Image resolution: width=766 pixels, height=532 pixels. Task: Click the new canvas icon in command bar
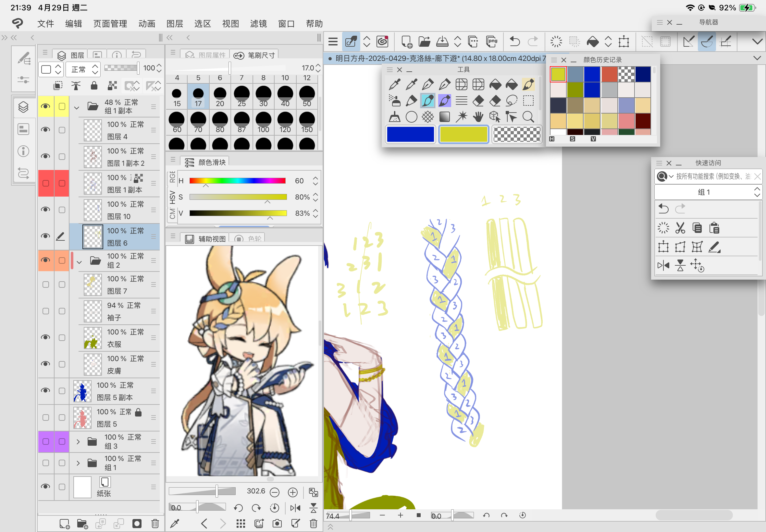coord(406,42)
